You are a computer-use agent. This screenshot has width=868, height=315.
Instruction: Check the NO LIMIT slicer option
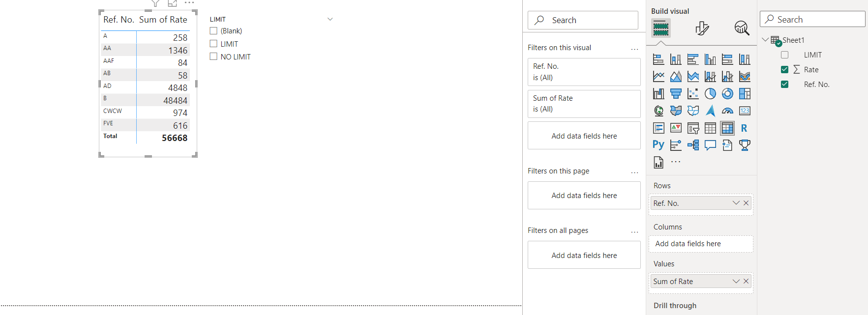pyautogui.click(x=213, y=57)
